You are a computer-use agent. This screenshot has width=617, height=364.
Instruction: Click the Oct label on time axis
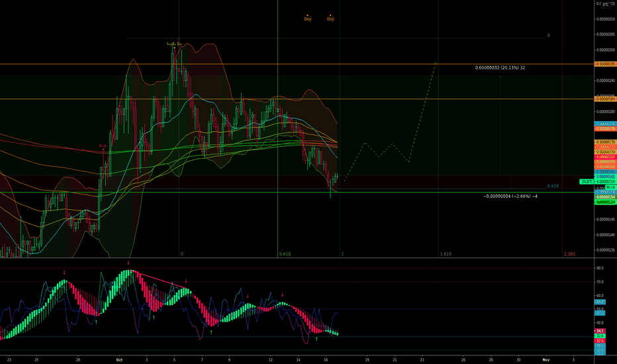click(119, 359)
